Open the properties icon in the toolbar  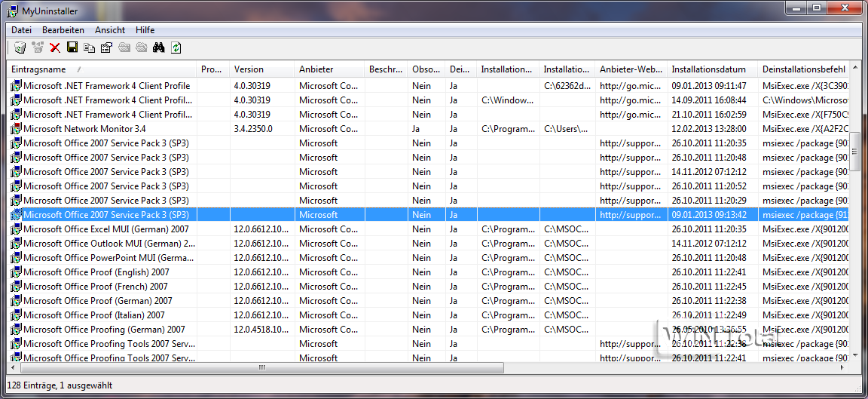click(x=106, y=48)
